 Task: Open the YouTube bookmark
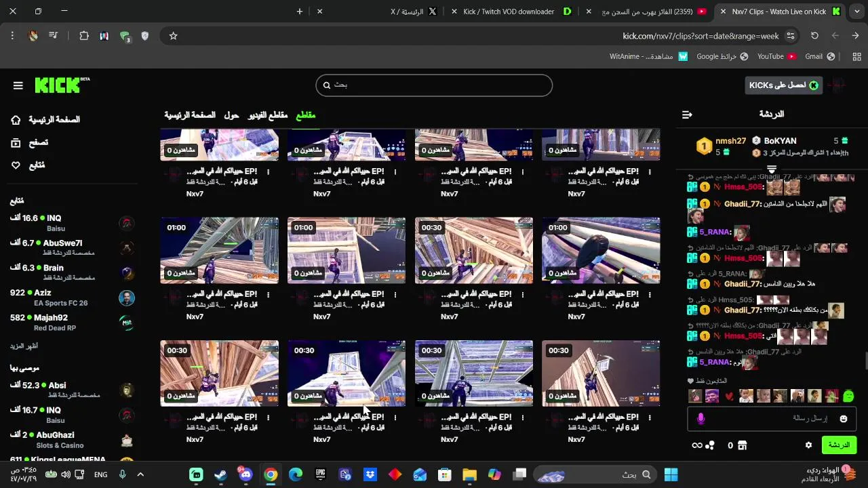click(776, 57)
